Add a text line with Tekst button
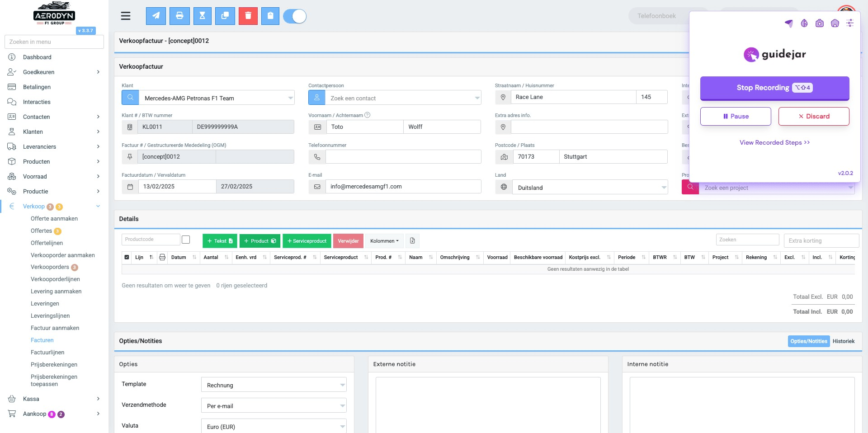 (220, 241)
